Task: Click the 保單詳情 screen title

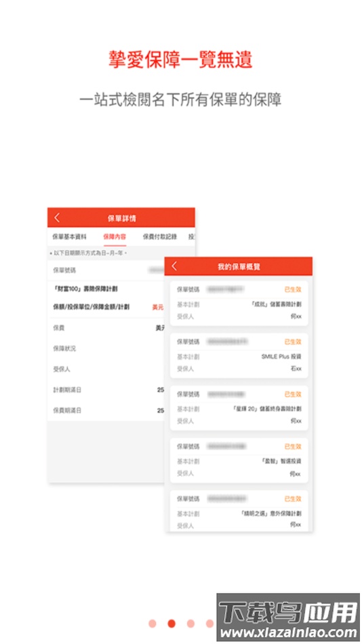Action: 121,218
